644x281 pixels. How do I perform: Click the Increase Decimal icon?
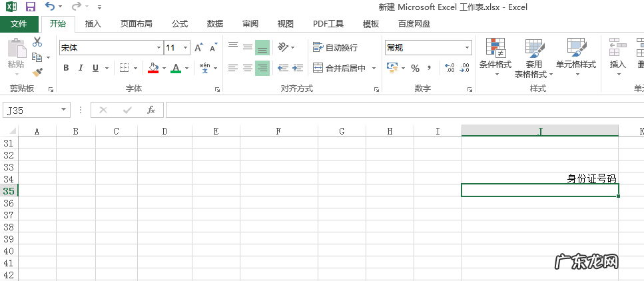click(450, 68)
